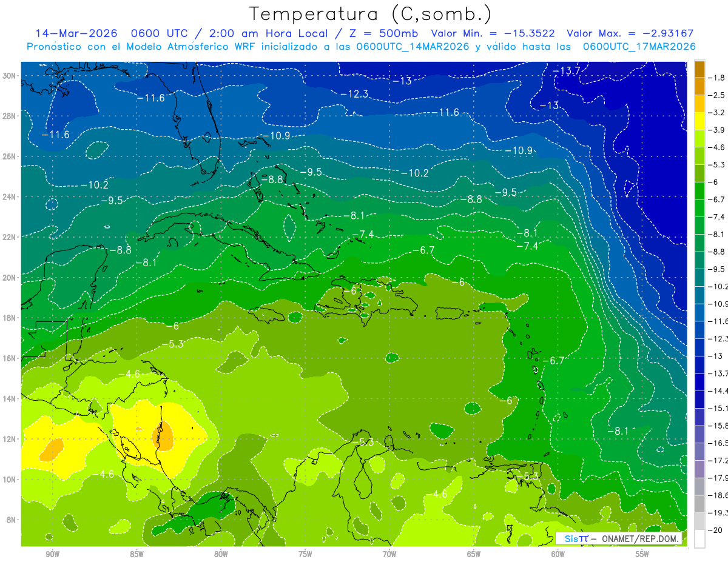Select the light gray swatch between -19.3 and -20
The width and height of the screenshot is (728, 562).
click(699, 521)
